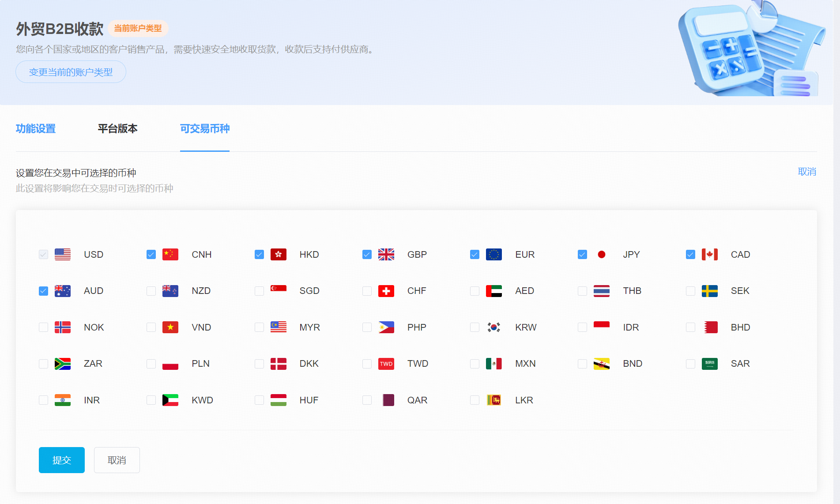Disable the CNH currency checkbox

coord(151,254)
